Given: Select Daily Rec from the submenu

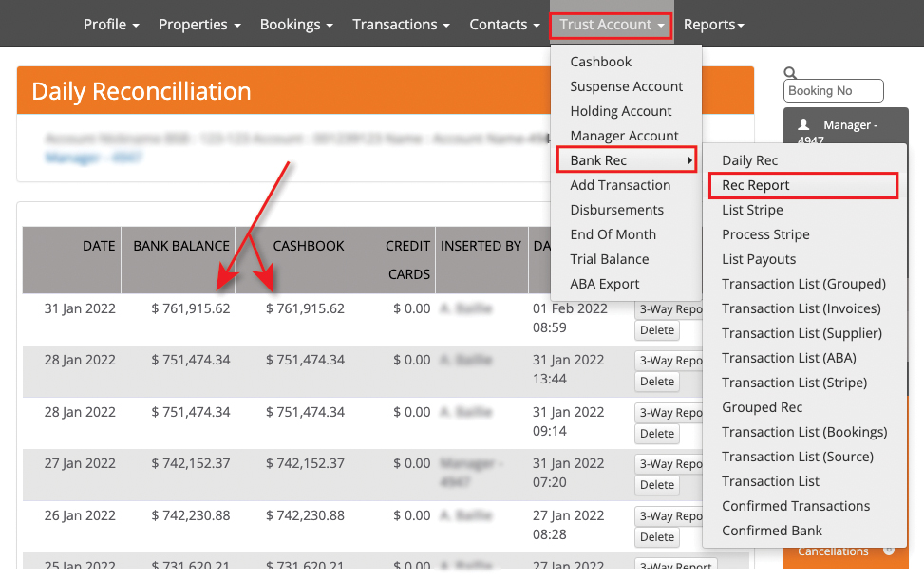Looking at the screenshot, I should click(x=749, y=160).
